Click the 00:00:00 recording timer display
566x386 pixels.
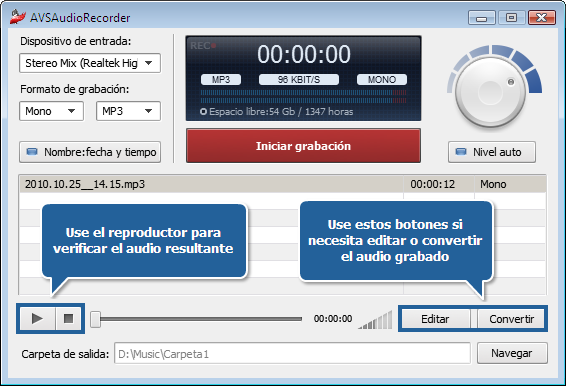(304, 55)
